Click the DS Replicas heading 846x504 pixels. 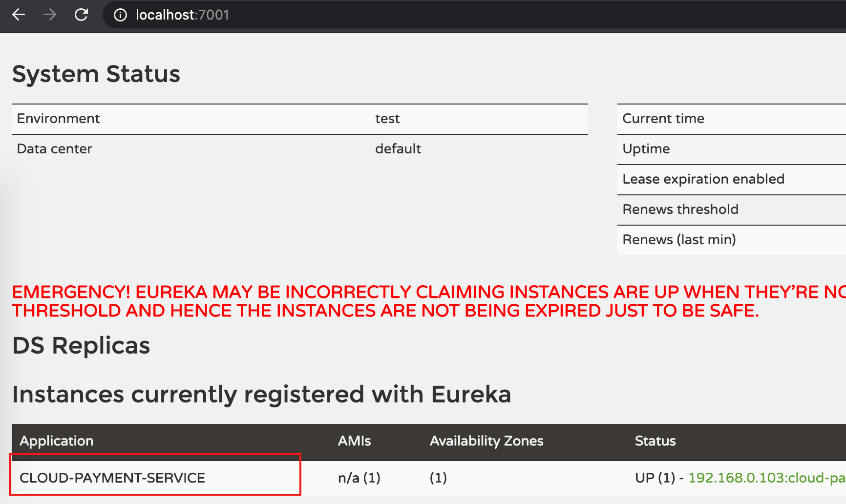pyautogui.click(x=81, y=346)
